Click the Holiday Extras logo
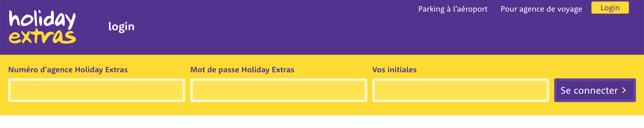This screenshot has width=644, height=128. pos(42,27)
